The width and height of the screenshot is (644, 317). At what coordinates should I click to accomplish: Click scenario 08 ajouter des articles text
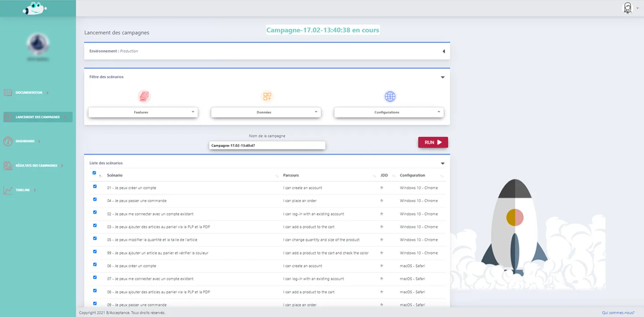pos(158,292)
